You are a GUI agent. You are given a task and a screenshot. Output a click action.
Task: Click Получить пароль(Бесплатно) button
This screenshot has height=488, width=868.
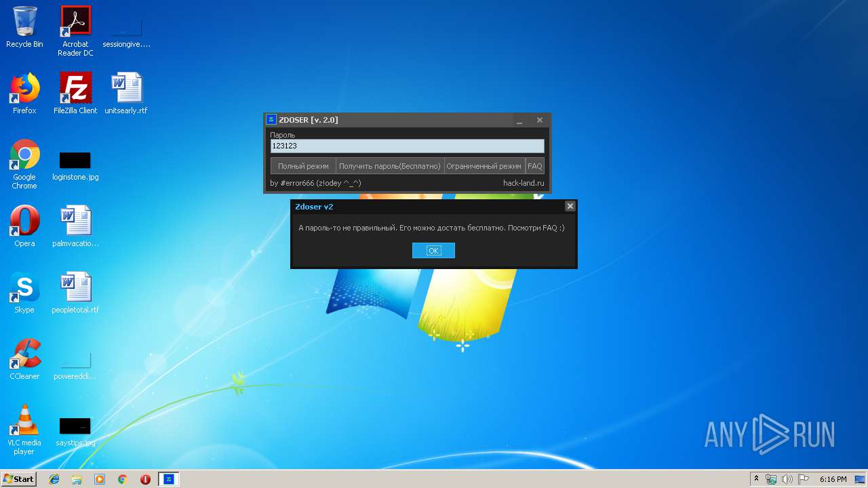390,166
